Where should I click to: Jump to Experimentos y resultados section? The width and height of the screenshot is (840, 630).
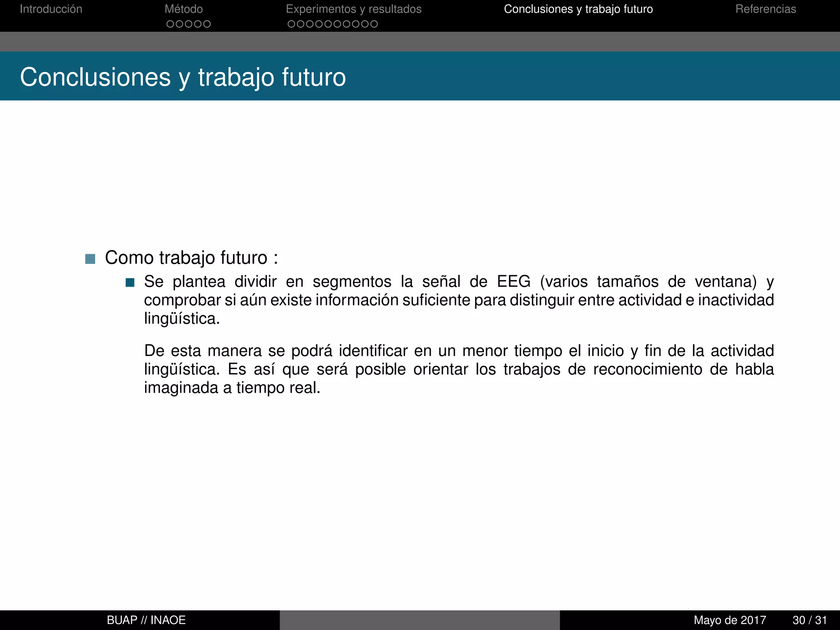[x=354, y=9]
